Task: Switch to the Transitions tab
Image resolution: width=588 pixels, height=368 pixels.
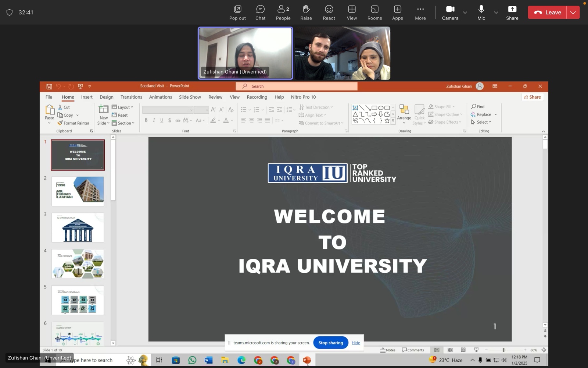Action: (131, 97)
